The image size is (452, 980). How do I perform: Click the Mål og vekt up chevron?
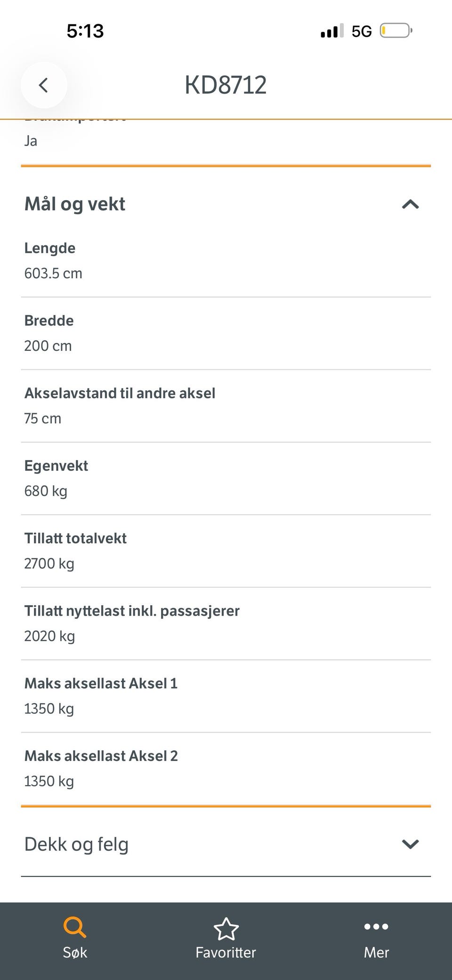(410, 204)
